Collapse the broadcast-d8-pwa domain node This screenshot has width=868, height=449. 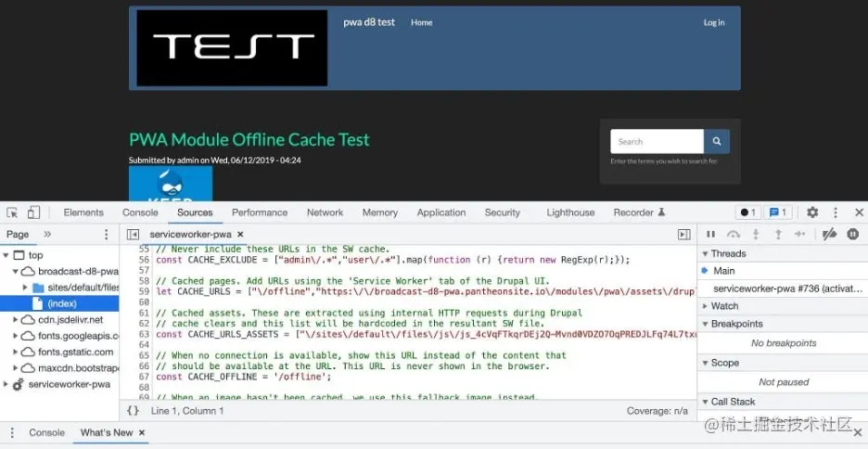[x=16, y=272]
